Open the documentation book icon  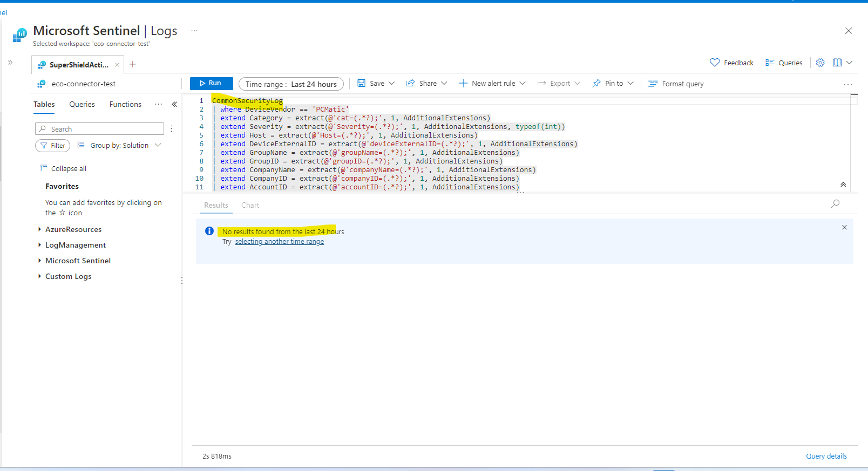[x=837, y=63]
